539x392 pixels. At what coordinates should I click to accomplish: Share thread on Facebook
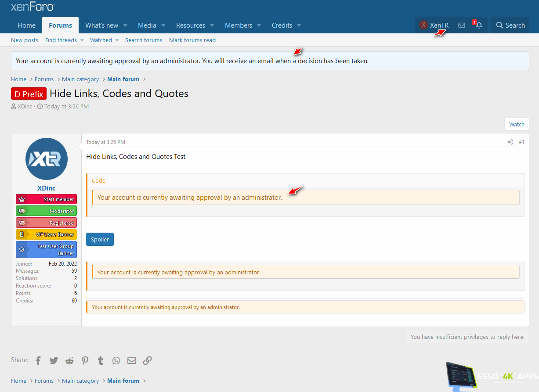coord(38,360)
